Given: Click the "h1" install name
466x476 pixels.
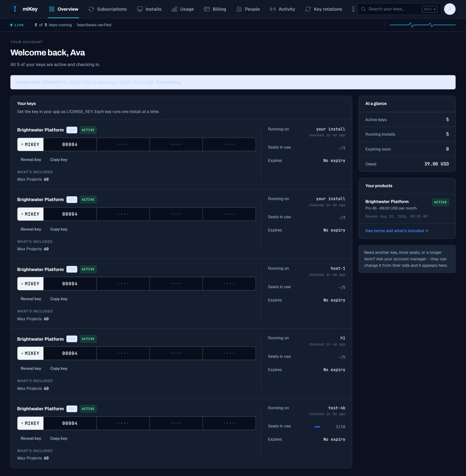Looking at the screenshot, I should (343, 338).
